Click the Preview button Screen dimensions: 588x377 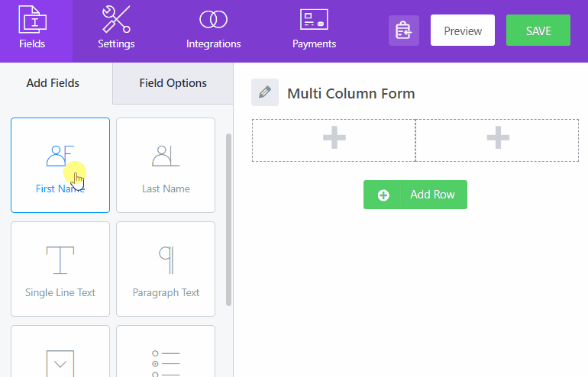click(x=462, y=31)
